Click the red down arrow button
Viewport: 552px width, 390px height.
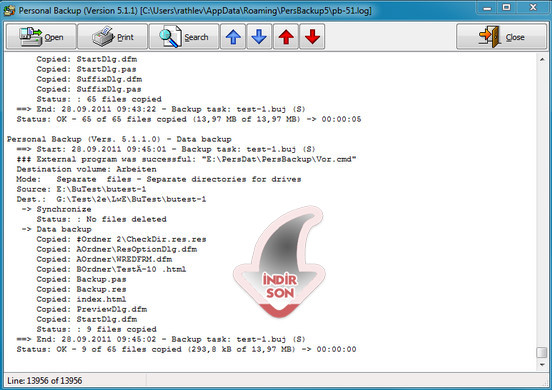point(312,37)
